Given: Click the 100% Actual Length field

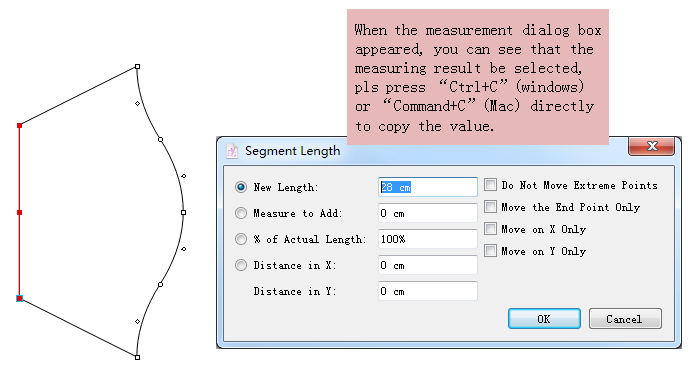Looking at the screenshot, I should point(427,239).
